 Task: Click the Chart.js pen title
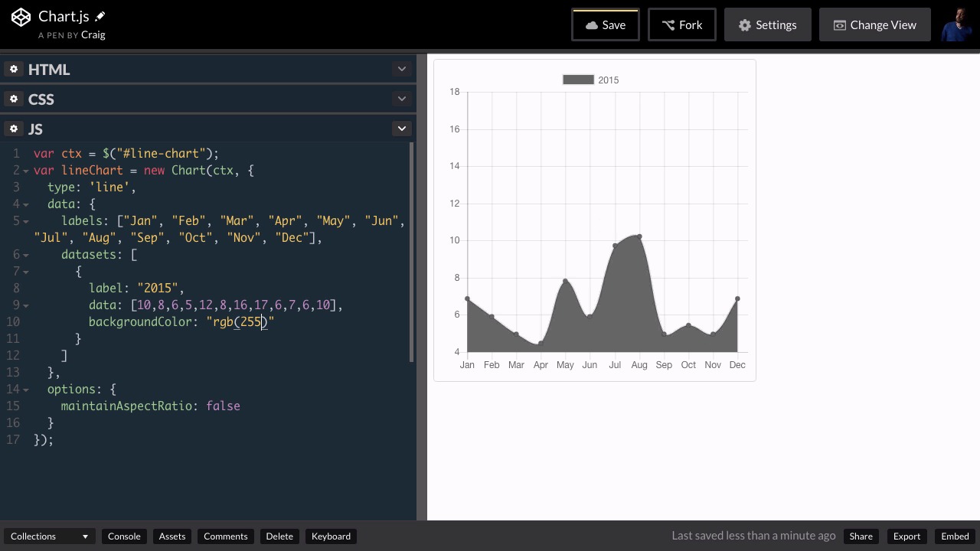[x=64, y=16]
